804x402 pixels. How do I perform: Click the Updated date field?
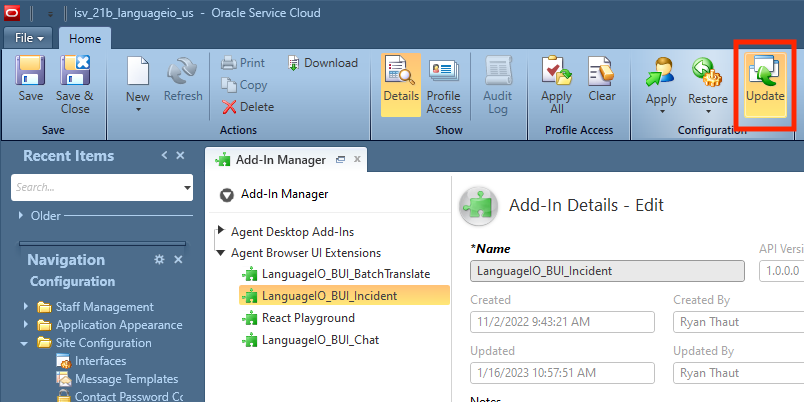[562, 372]
